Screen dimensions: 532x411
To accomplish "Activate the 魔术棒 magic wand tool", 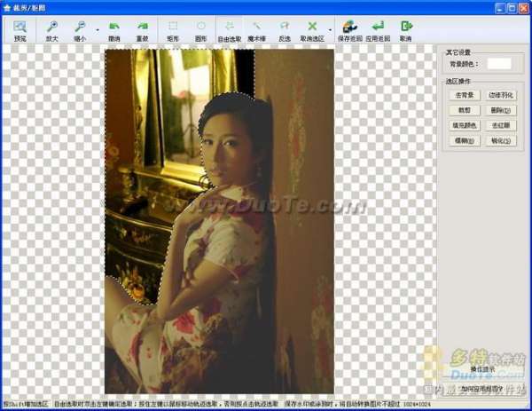I will [x=257, y=31].
